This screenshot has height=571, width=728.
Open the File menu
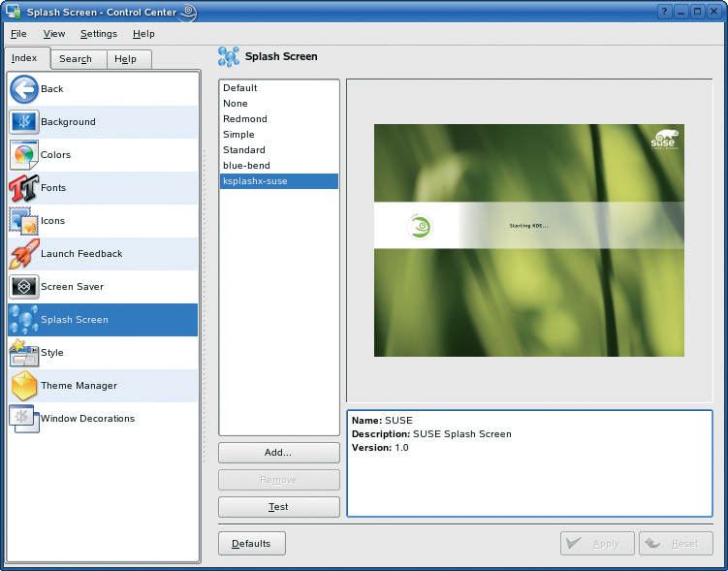pos(18,34)
